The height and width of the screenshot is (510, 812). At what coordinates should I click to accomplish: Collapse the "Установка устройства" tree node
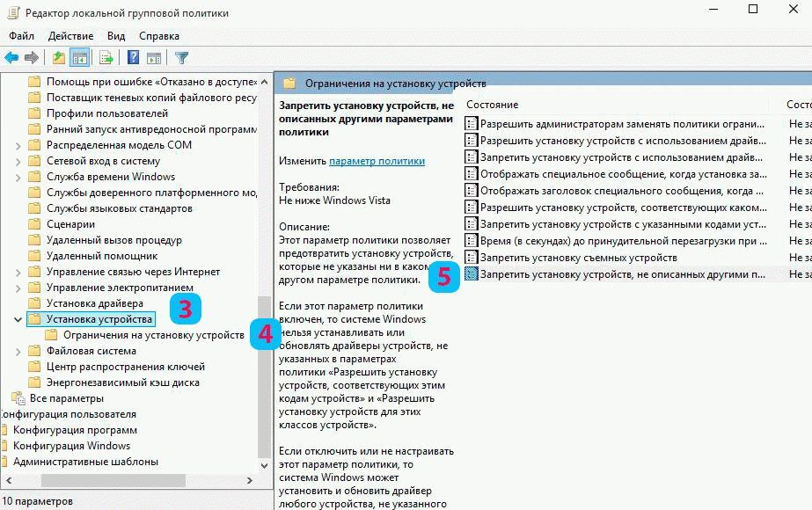point(18,319)
